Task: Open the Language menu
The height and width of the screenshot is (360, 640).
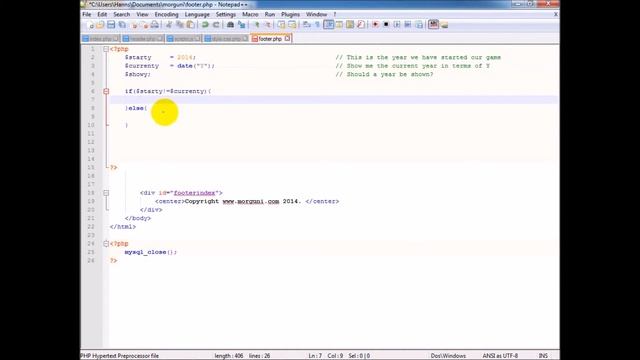Action: coord(197,14)
